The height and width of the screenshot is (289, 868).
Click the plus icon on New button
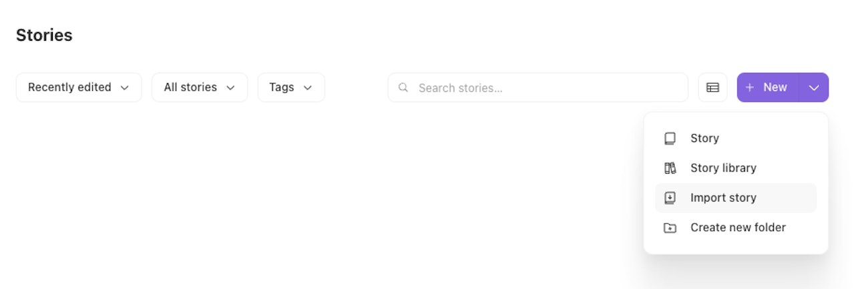click(750, 87)
